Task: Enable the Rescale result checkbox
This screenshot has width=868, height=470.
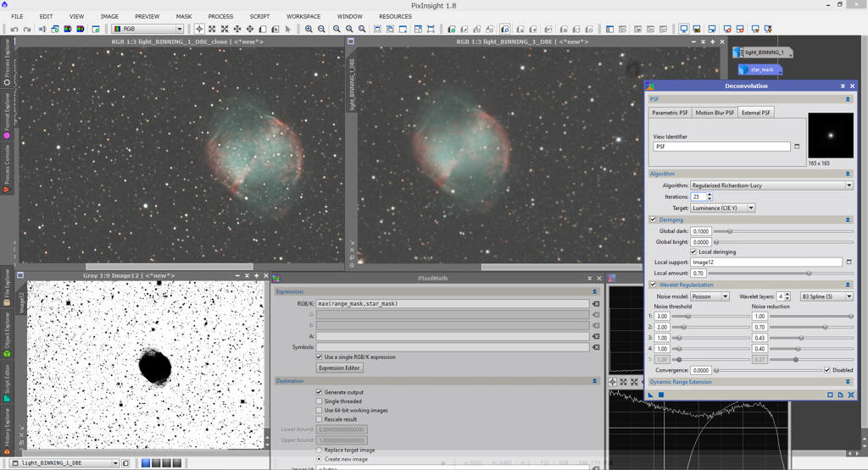Action: point(319,419)
